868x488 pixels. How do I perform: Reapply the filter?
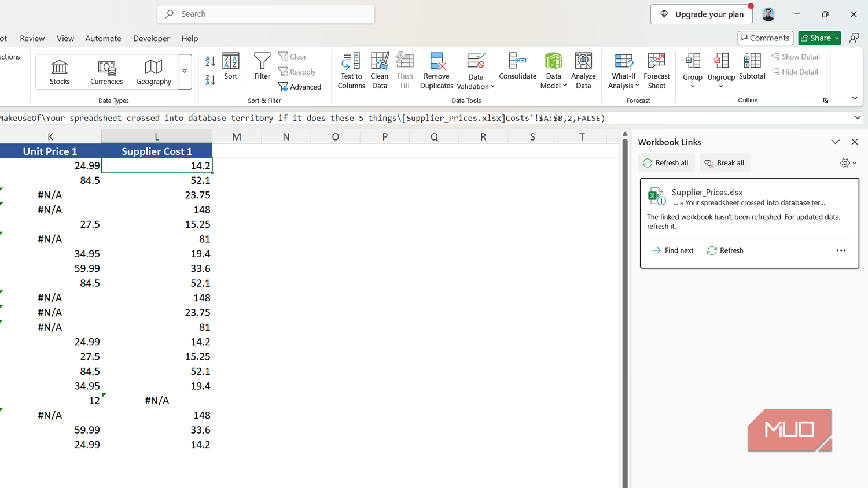(x=297, y=72)
